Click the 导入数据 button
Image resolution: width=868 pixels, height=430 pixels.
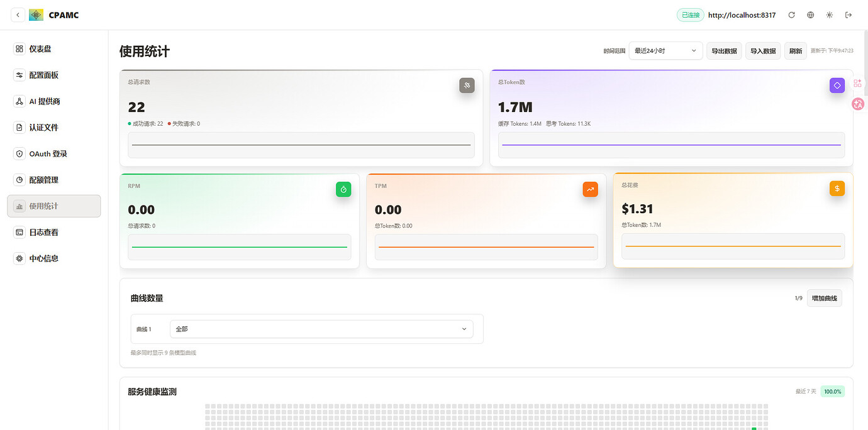(x=763, y=51)
